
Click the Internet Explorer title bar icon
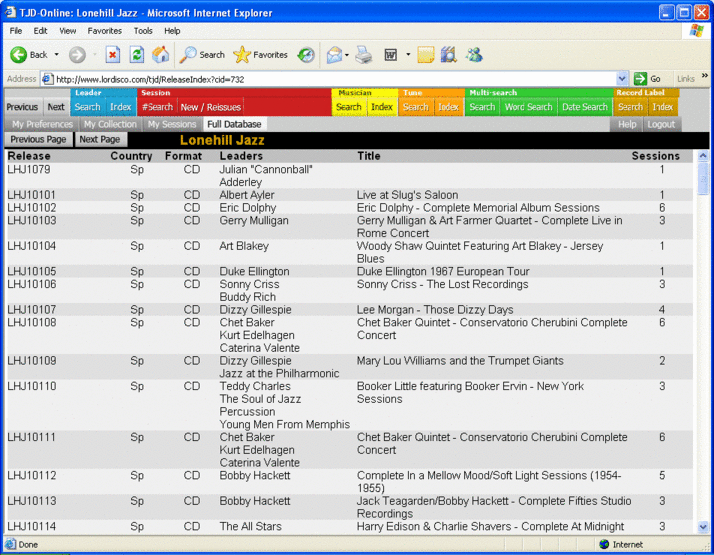click(x=10, y=12)
